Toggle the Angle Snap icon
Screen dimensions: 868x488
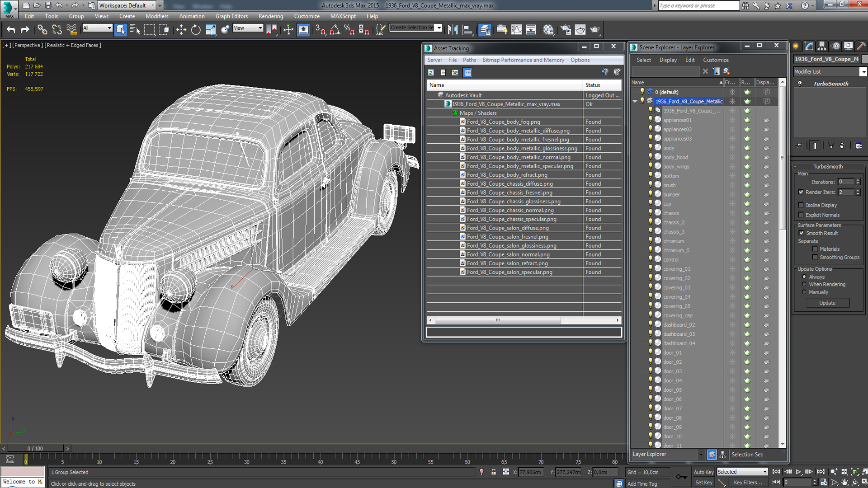coord(335,30)
